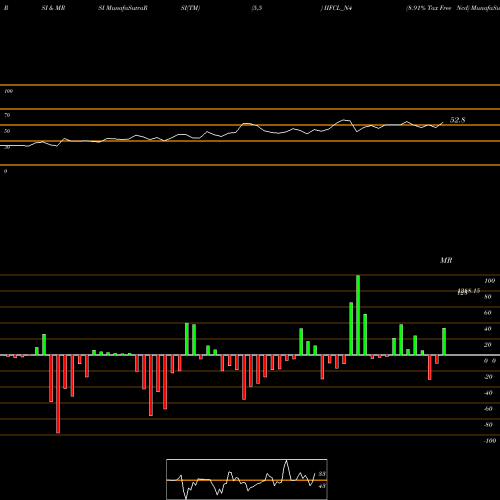Open the mini RSI preview chart at bottom
The image size is (500, 500).
coord(247,479)
